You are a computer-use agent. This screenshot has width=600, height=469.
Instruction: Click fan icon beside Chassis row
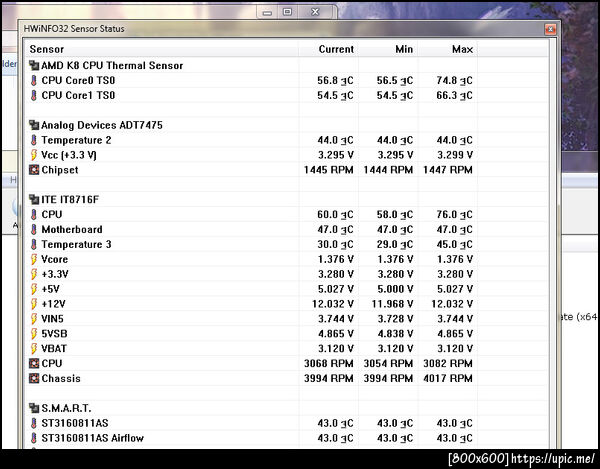tap(34, 378)
